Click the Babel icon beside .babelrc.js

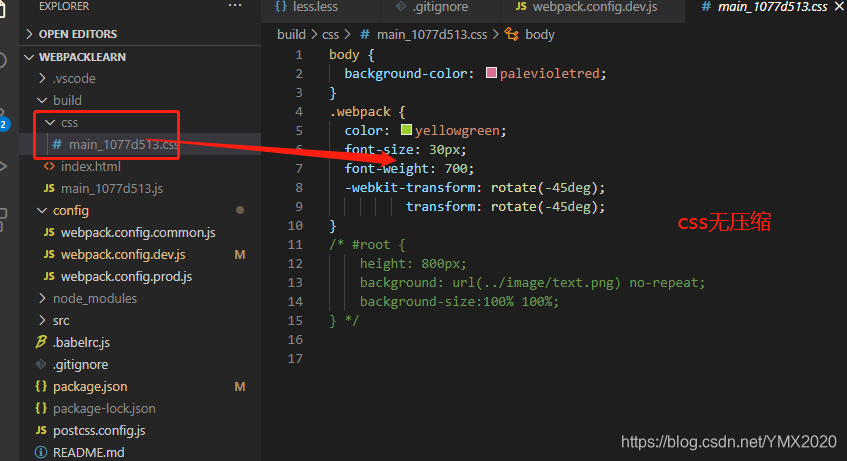coord(41,342)
